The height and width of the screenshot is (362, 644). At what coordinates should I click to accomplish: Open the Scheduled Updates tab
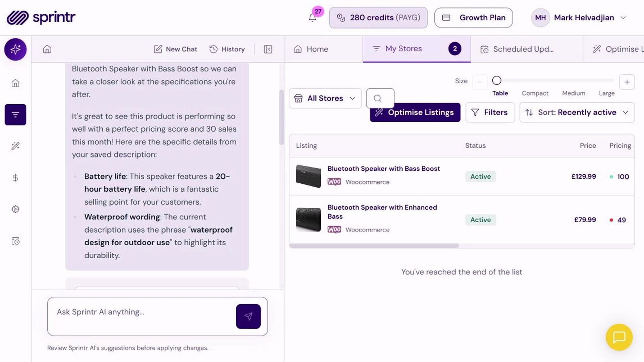(527, 49)
